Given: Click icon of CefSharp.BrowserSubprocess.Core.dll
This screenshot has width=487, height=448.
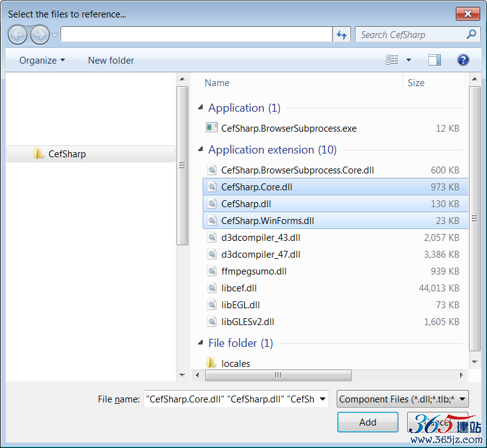Looking at the screenshot, I should [211, 170].
